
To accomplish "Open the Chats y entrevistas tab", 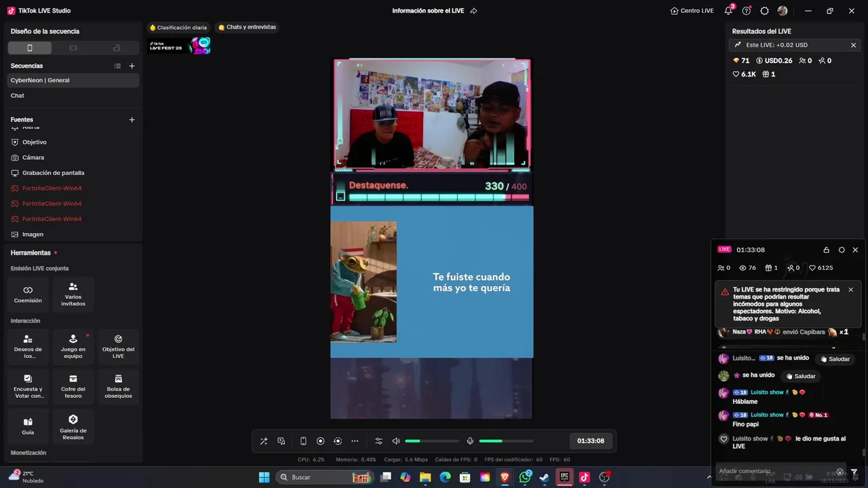I will (247, 27).
